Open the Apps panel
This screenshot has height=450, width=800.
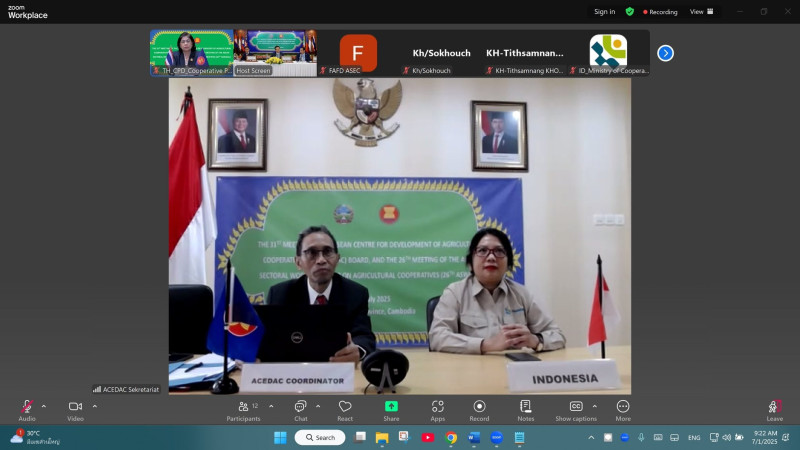click(437, 411)
